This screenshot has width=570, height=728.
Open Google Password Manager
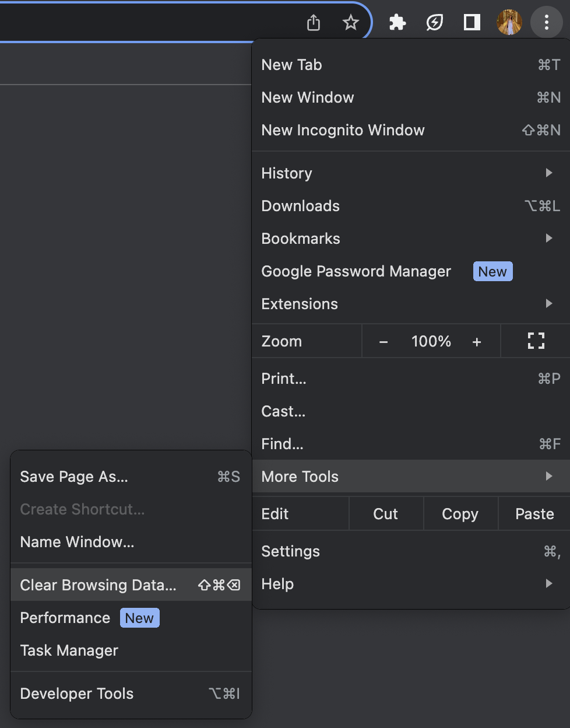tap(356, 271)
